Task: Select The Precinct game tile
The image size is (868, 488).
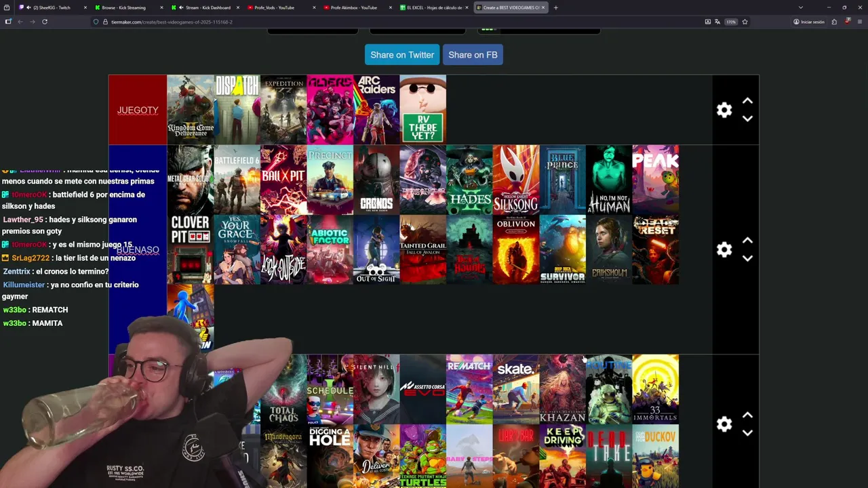Action: [x=330, y=180]
